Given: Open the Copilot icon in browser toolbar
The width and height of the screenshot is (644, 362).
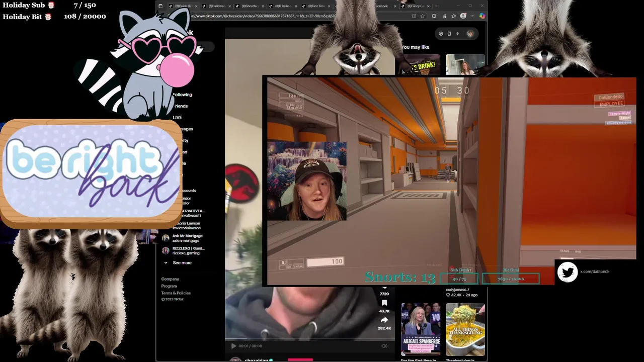Looking at the screenshot, I should (482, 16).
